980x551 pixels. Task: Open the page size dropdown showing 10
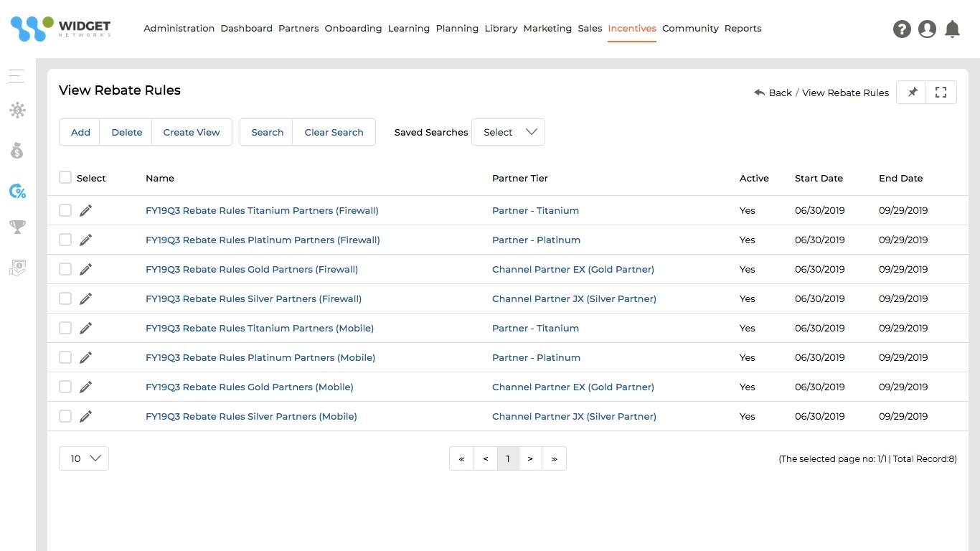click(83, 458)
